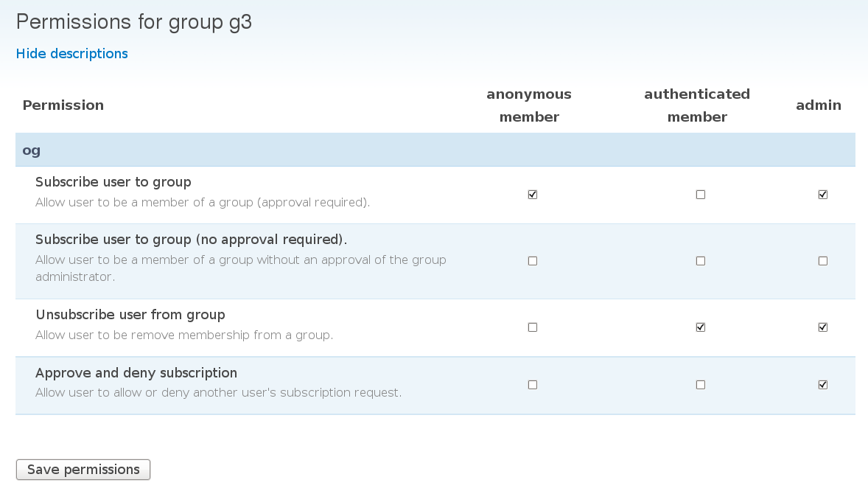Revoke admin's Approve and deny subscription permission
868x491 pixels.
[x=823, y=384]
